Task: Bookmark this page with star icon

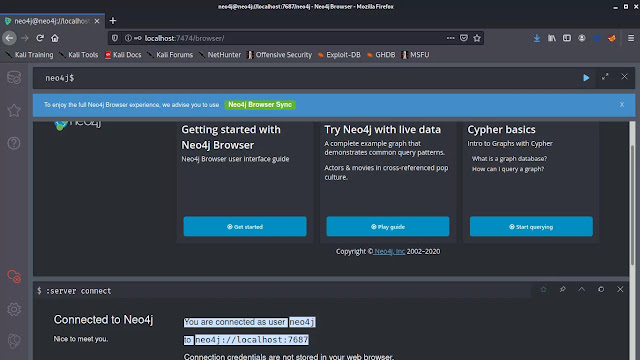Action: 477,38
